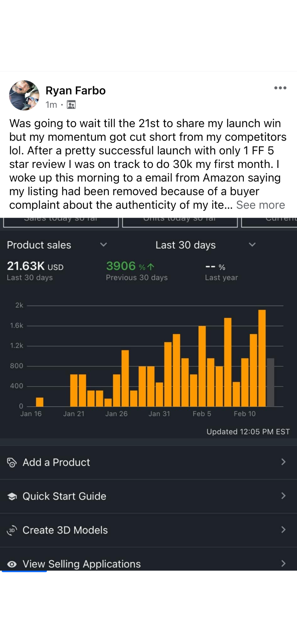Expand the Add a Product chevron

283,462
